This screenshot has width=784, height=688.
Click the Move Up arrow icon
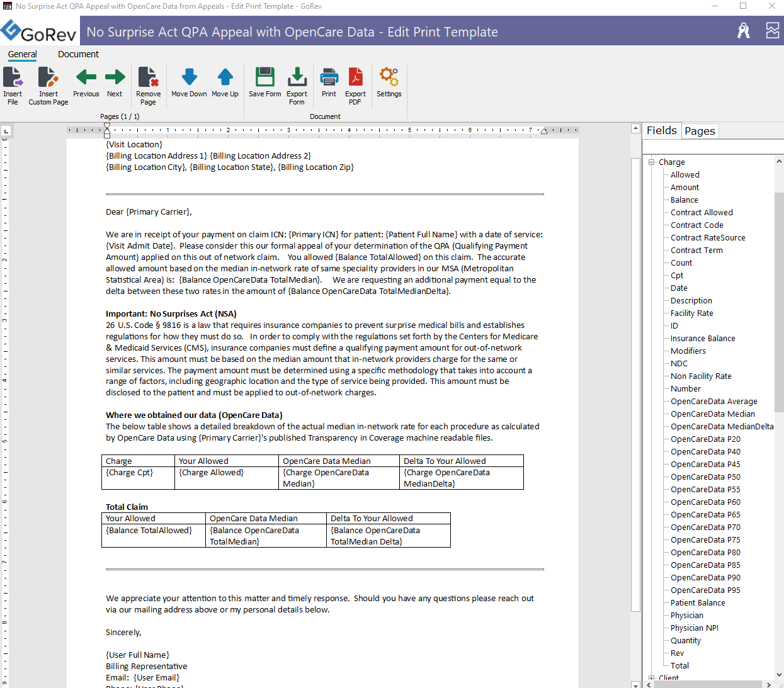(x=225, y=77)
